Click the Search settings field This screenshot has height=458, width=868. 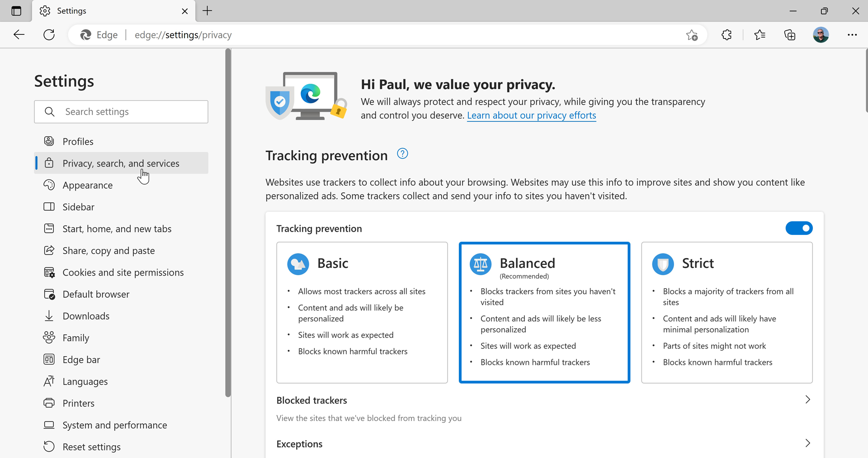click(x=121, y=112)
